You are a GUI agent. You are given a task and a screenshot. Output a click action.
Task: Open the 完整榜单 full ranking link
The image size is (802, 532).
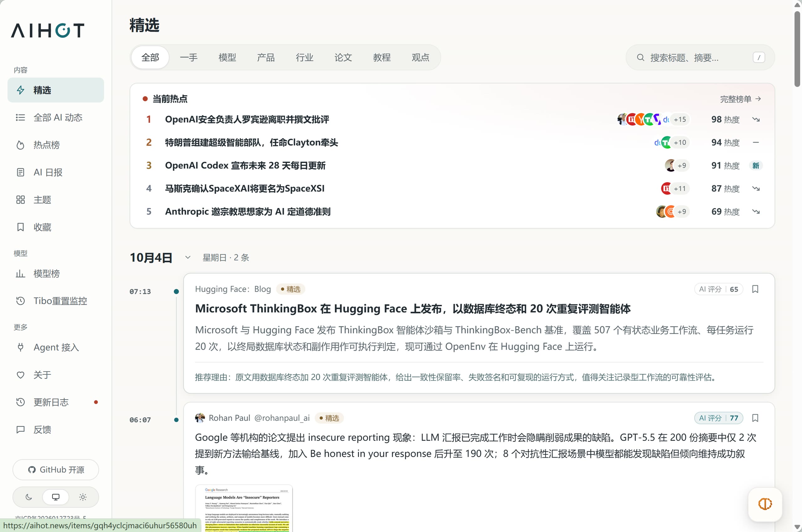tap(741, 99)
